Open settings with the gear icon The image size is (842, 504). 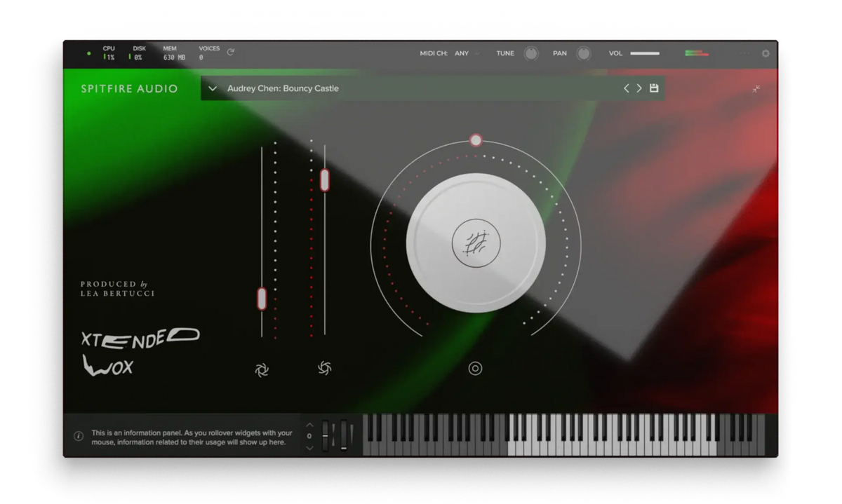click(765, 53)
